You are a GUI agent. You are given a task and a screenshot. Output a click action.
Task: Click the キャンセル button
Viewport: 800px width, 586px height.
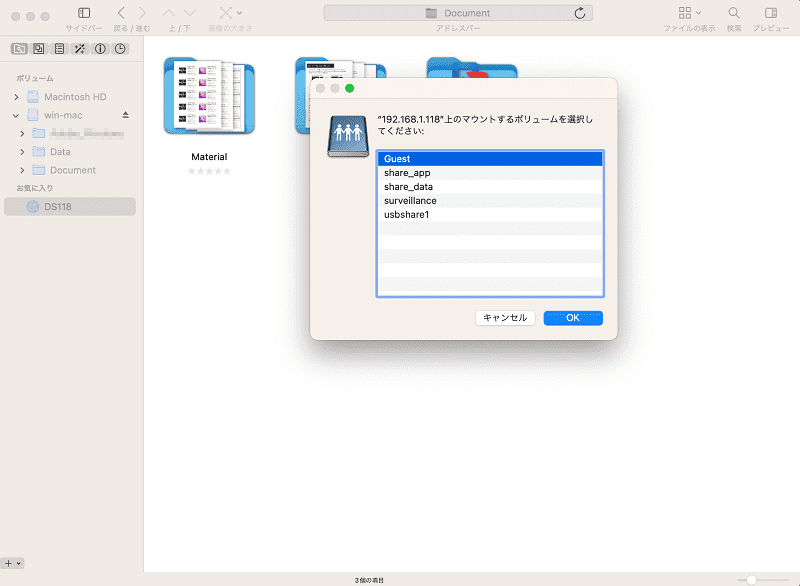pyautogui.click(x=505, y=318)
